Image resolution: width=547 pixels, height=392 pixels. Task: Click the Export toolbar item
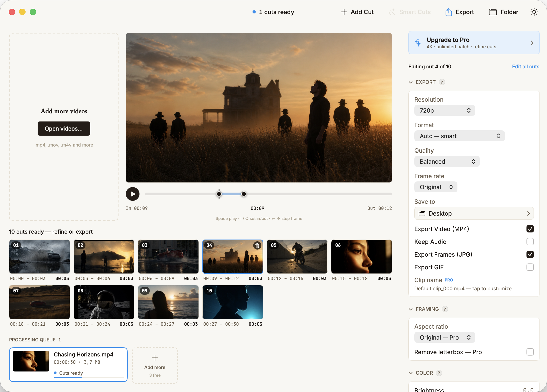click(x=460, y=12)
